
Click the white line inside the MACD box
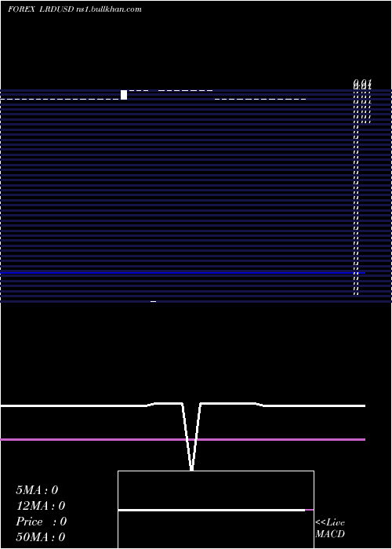click(212, 510)
